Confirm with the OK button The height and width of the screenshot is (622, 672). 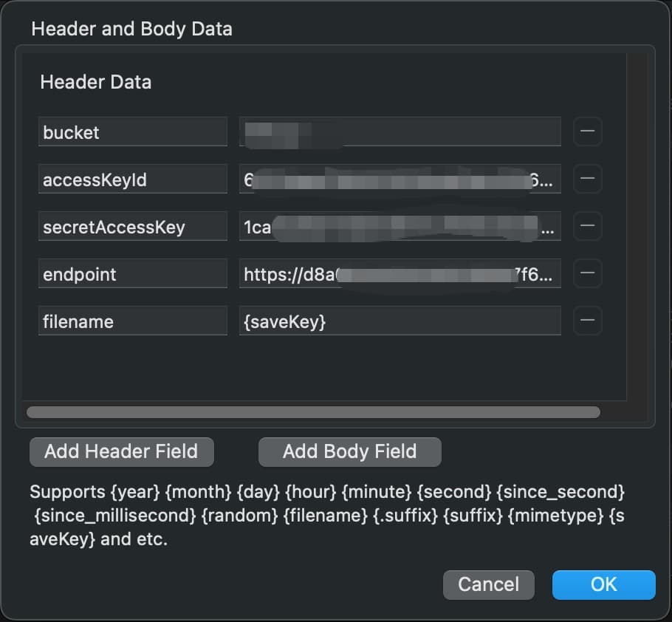(x=603, y=584)
